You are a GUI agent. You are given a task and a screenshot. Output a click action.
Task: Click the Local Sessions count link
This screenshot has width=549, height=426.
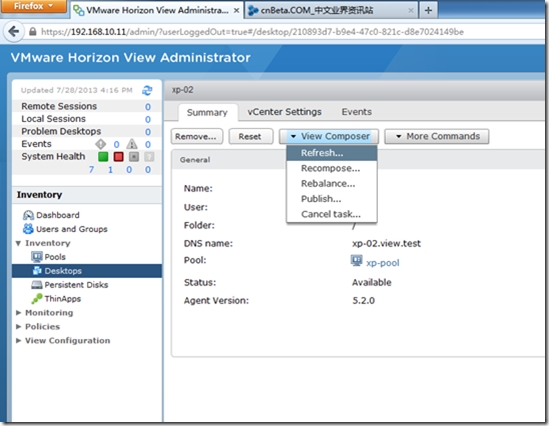click(x=148, y=119)
